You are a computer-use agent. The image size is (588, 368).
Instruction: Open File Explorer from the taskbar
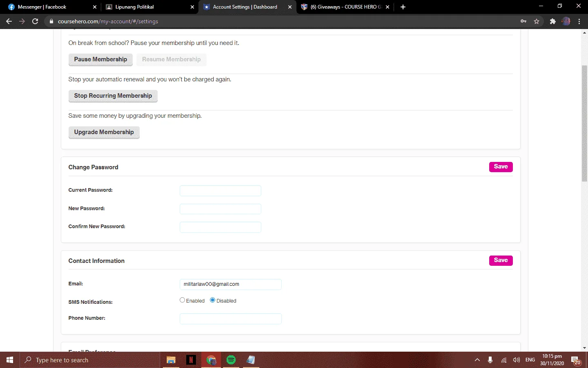[171, 360]
